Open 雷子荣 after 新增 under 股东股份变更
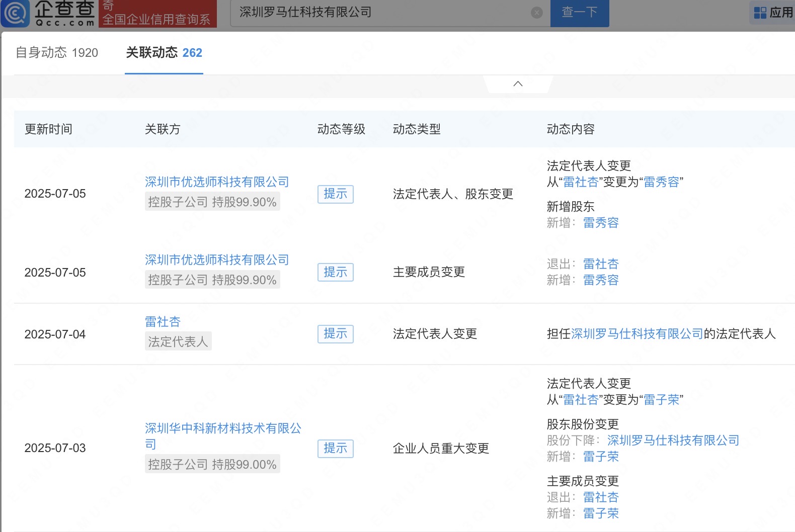 tap(601, 457)
